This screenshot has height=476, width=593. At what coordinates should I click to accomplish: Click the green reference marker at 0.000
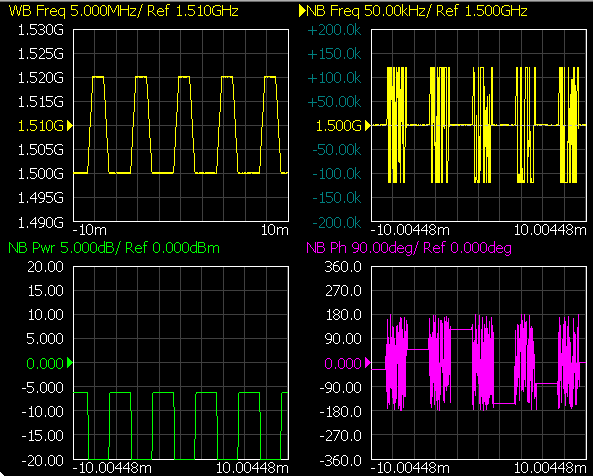[70, 363]
